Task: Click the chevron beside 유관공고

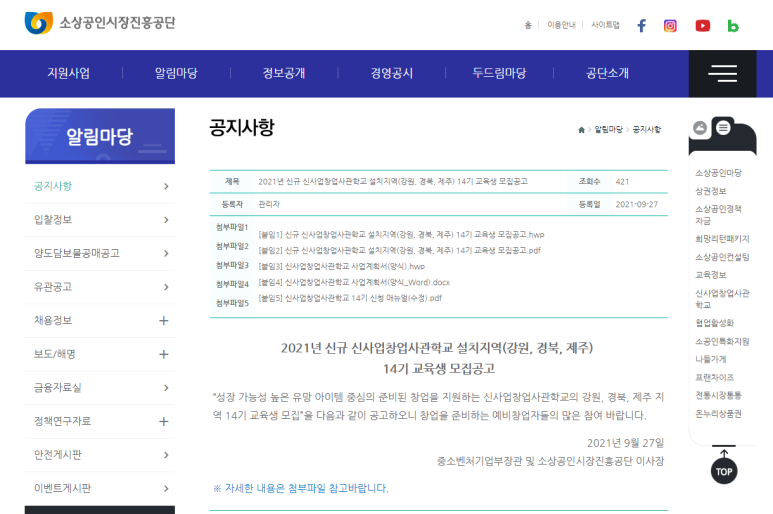Action: 166,287
